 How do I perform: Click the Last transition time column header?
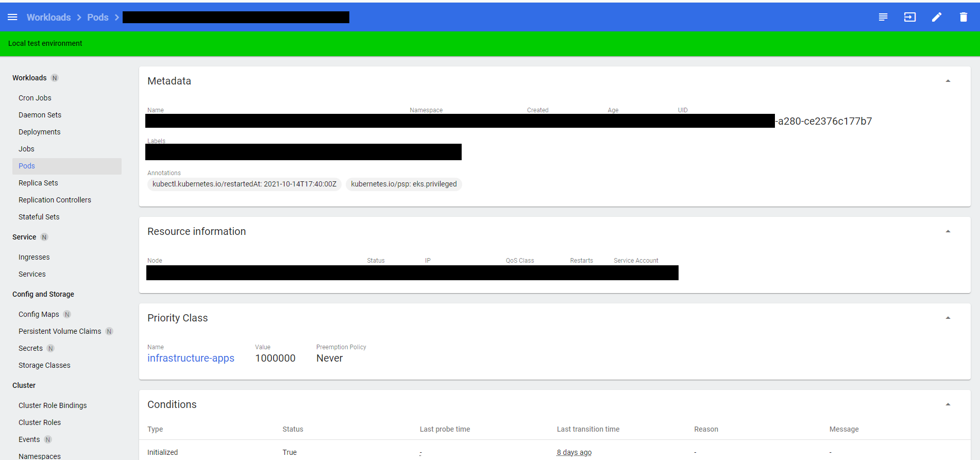click(x=588, y=429)
